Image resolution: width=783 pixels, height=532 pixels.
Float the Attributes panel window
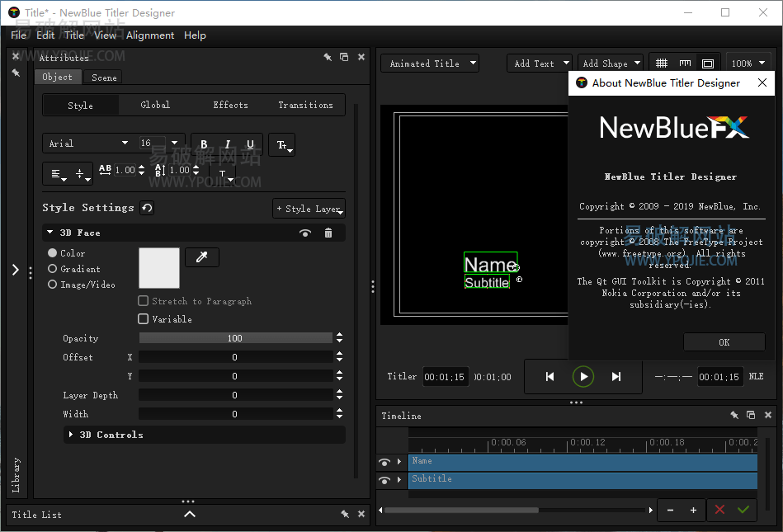[x=344, y=57]
